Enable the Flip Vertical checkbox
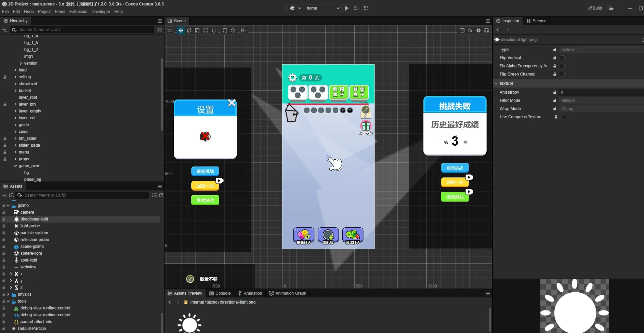Image resolution: width=644 pixels, height=333 pixels. tap(562, 58)
